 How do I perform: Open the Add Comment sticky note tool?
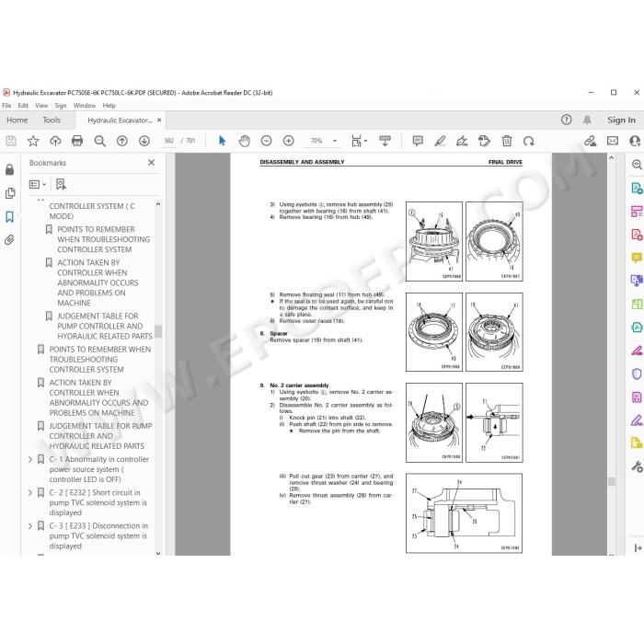coord(418,141)
